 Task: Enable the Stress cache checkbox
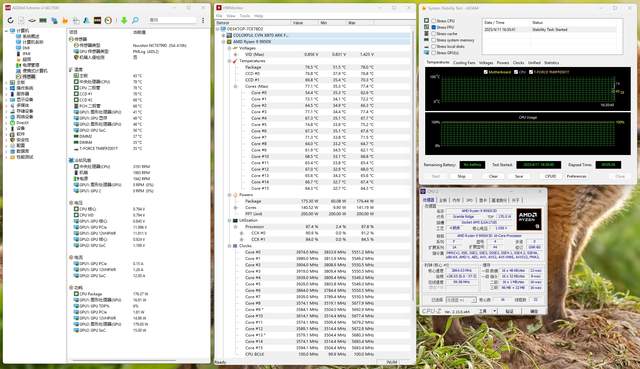(x=434, y=33)
